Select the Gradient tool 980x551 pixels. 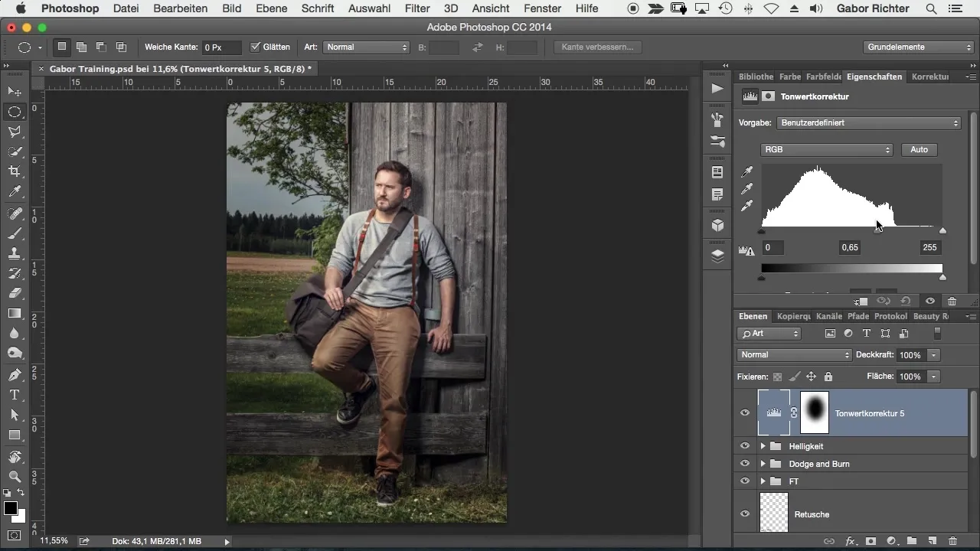point(15,313)
